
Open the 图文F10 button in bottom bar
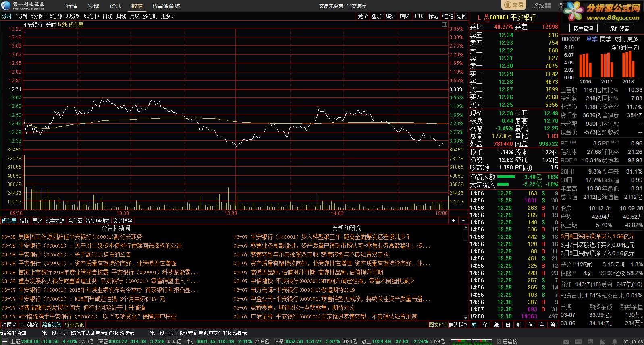(438, 325)
